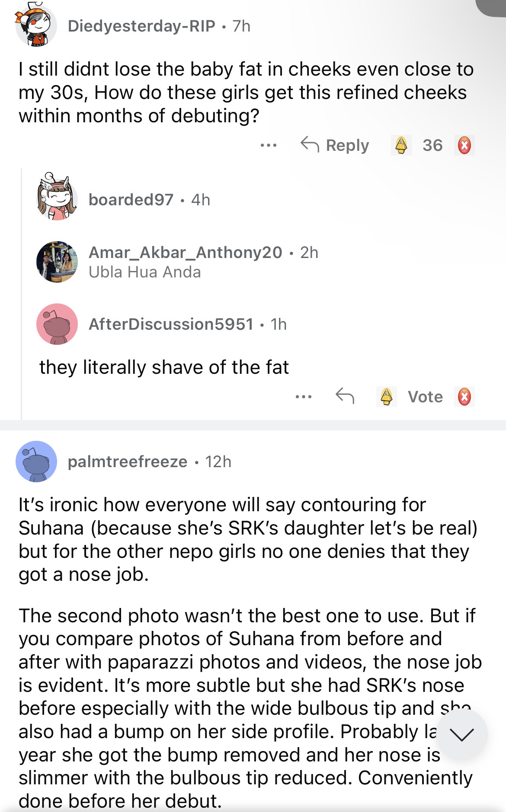Open palmtreefreeze username link

click(128, 462)
